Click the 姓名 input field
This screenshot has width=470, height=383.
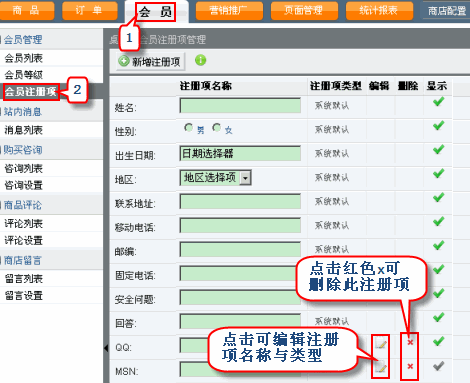coord(240,105)
